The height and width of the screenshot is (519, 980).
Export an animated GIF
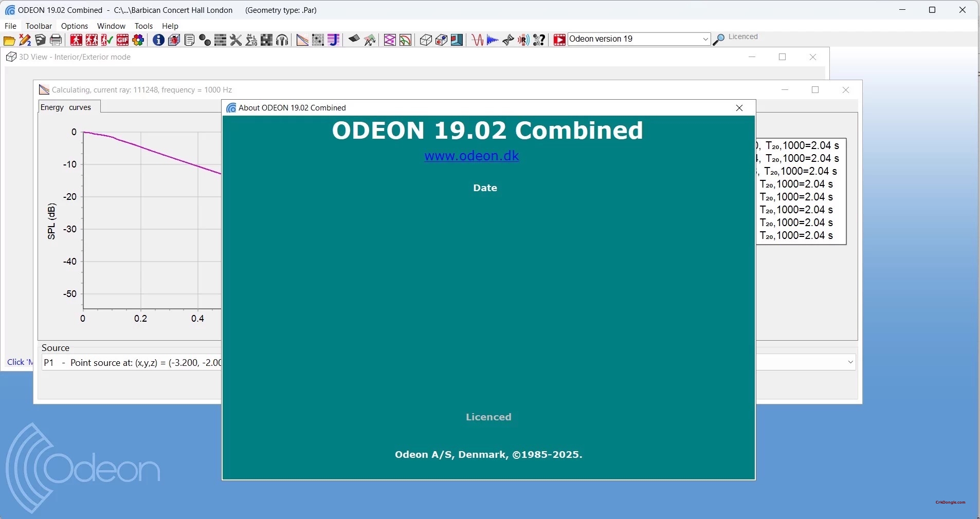pyautogui.click(x=123, y=40)
